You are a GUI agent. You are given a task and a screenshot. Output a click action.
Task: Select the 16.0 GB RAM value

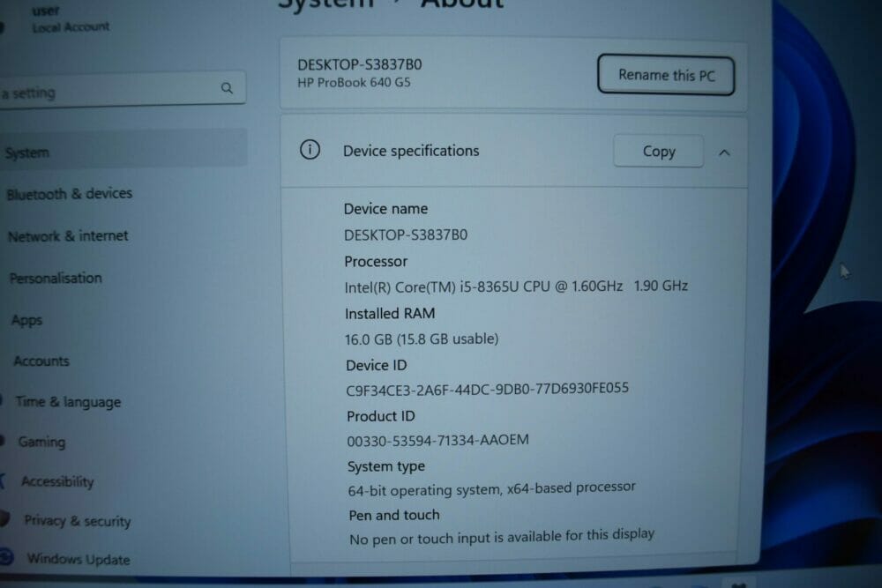click(x=422, y=339)
